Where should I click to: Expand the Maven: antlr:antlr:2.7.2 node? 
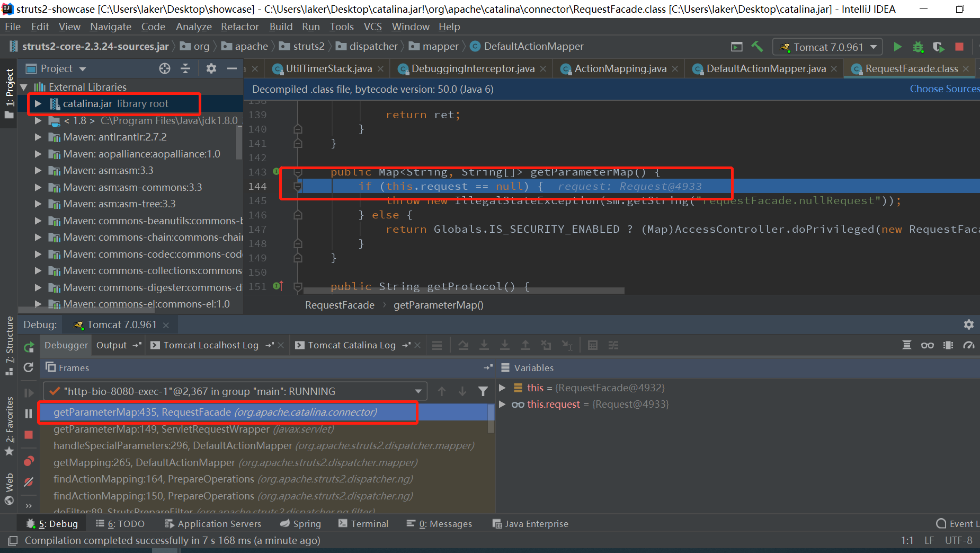pyautogui.click(x=38, y=137)
